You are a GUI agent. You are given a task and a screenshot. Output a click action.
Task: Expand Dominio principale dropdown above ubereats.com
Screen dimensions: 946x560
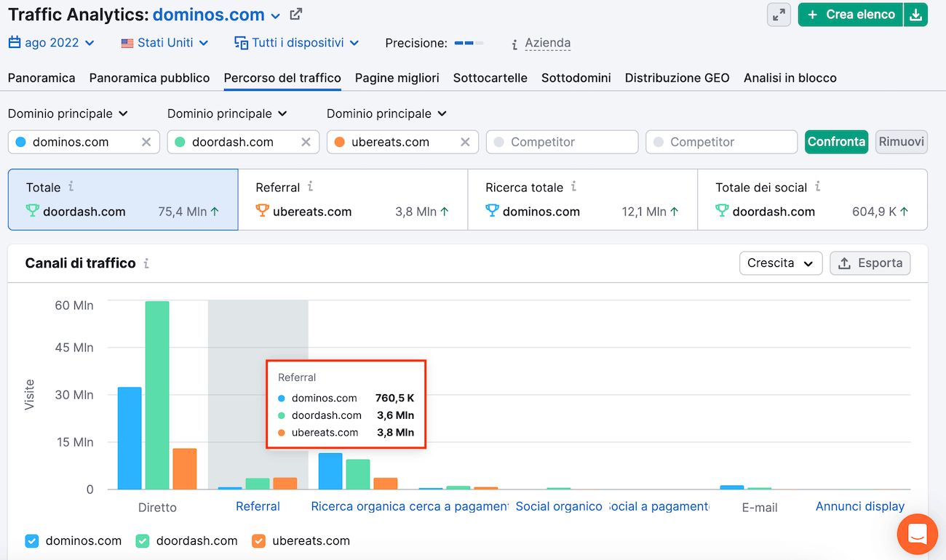[x=386, y=113]
